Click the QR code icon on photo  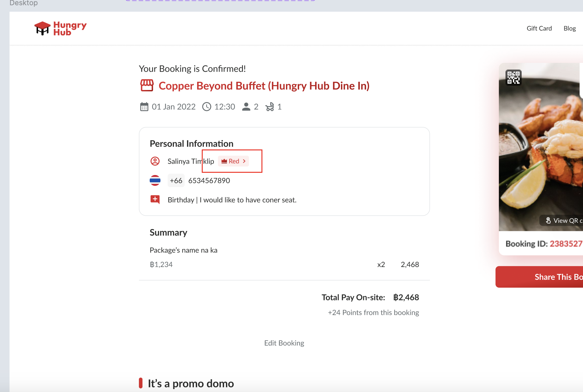point(513,78)
